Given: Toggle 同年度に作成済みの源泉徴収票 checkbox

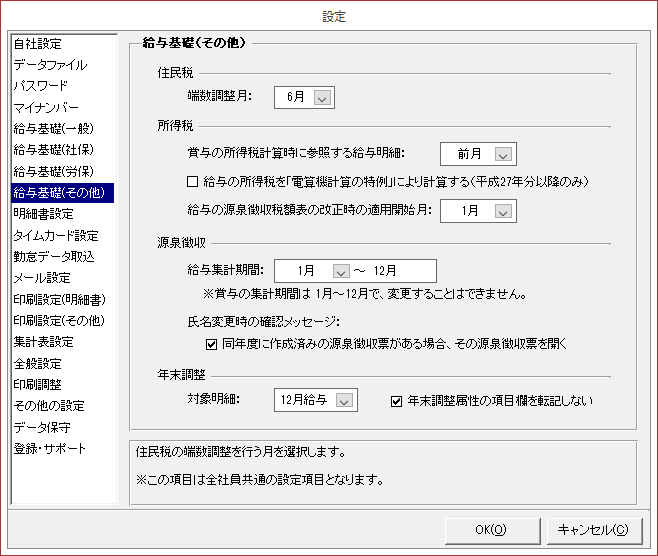Looking at the screenshot, I should coord(212,345).
